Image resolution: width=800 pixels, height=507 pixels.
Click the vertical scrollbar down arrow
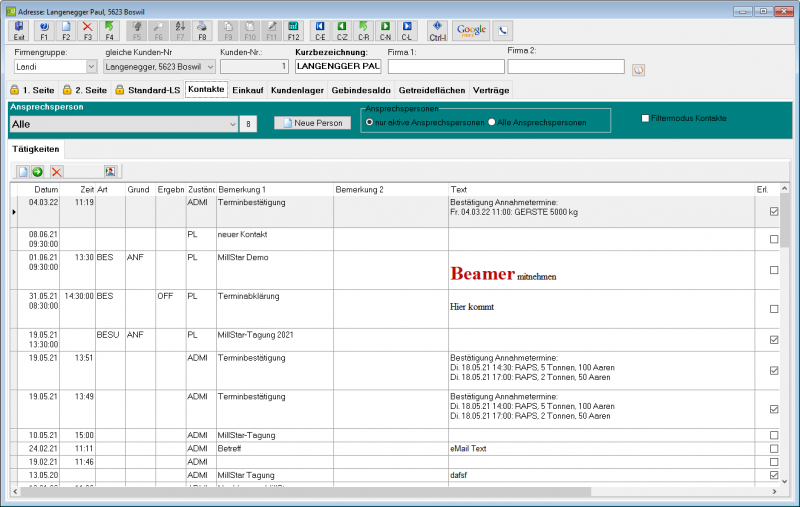(784, 481)
